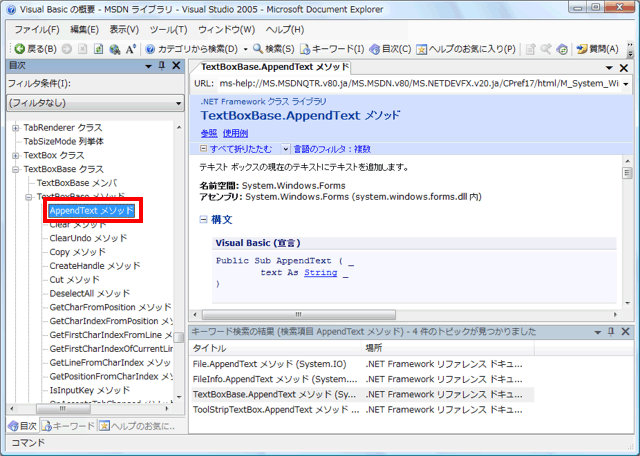Click the stop loading icon in toolbar
The image size is (640, 456).
tap(82, 49)
